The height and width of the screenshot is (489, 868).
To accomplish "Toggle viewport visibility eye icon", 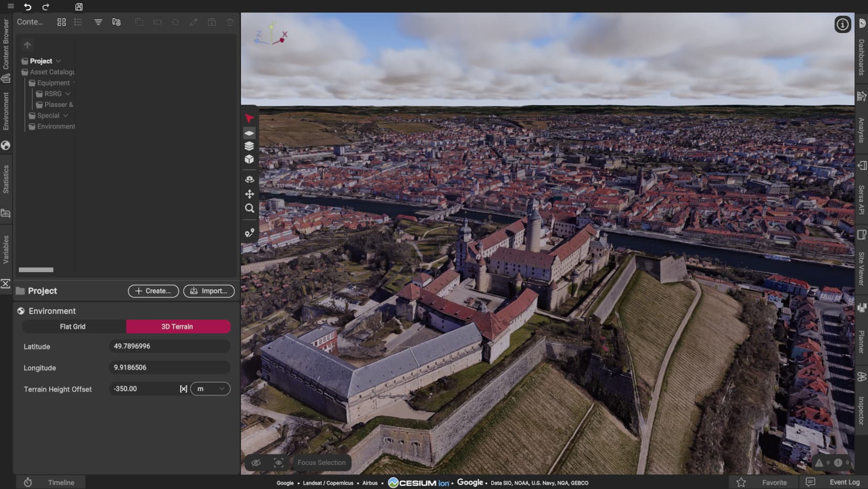I will tap(256, 463).
